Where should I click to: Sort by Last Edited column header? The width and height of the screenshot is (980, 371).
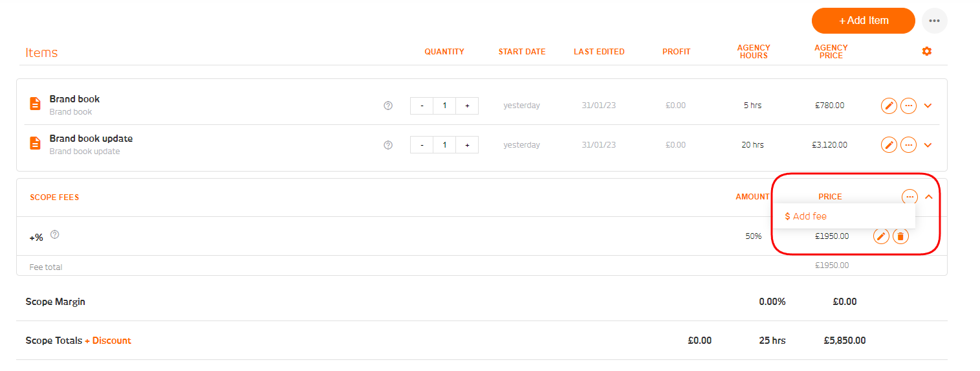[599, 52]
